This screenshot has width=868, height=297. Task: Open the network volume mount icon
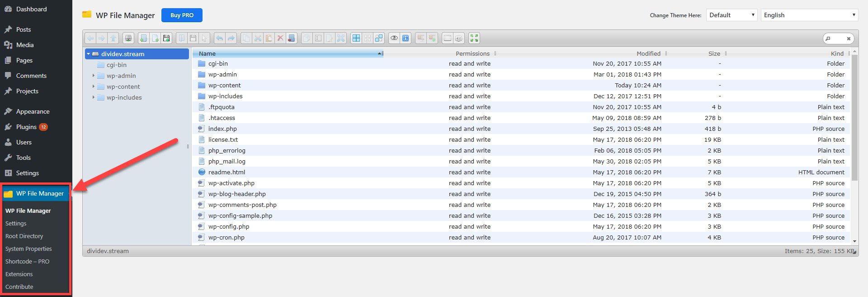pyautogui.click(x=128, y=38)
